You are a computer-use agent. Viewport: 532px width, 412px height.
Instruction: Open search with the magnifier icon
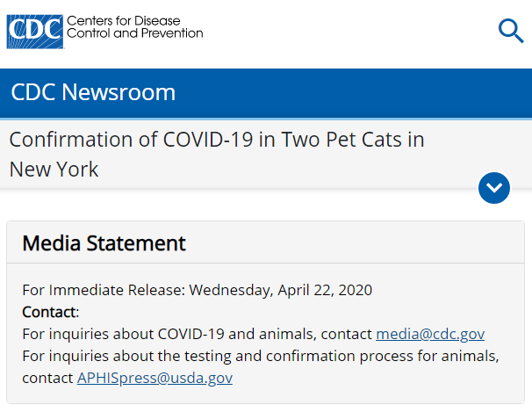510,31
